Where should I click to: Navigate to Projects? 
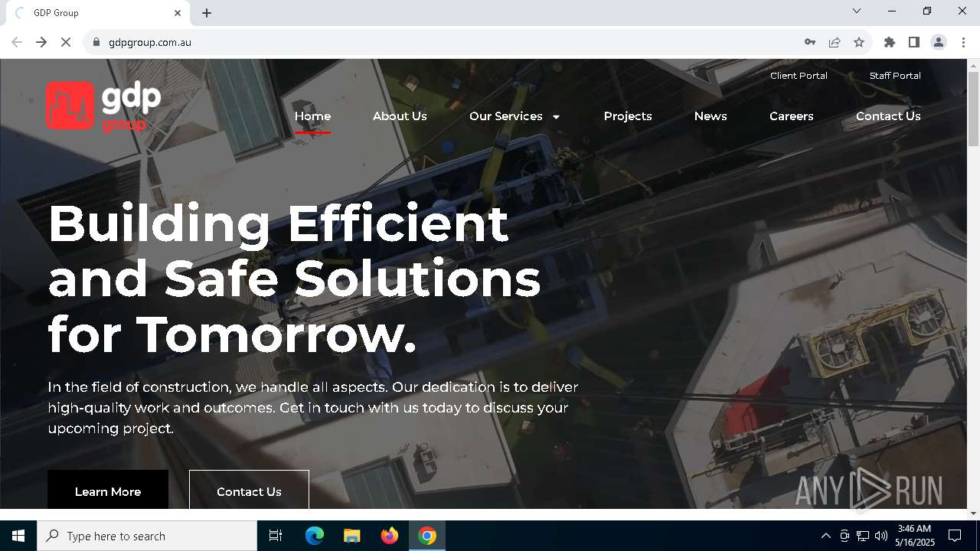tap(628, 116)
